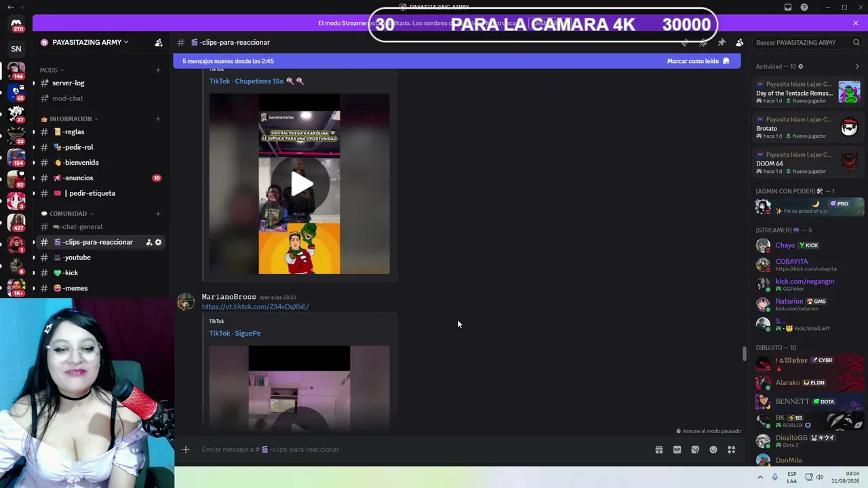Click invite people icon beside server name
The height and width of the screenshot is (488, 868).
point(159,42)
